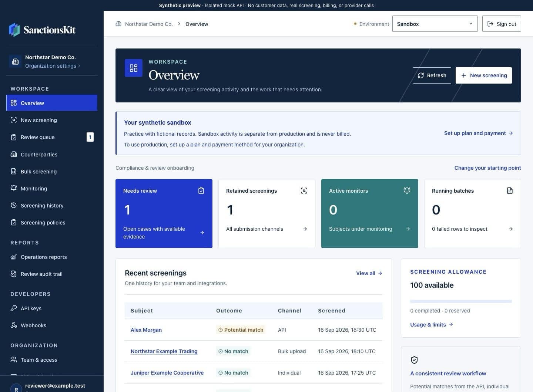Click the Screening policies clipboard icon
Screen dimensions: 533x392
pos(14,222)
